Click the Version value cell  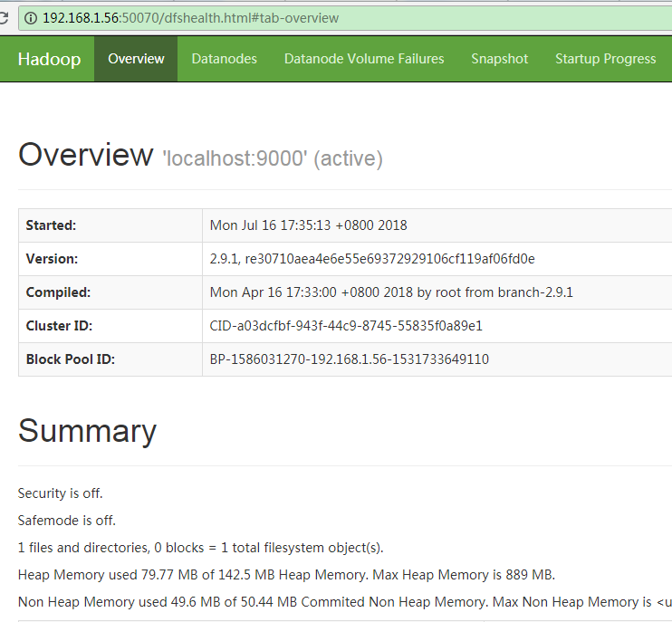click(x=372, y=259)
